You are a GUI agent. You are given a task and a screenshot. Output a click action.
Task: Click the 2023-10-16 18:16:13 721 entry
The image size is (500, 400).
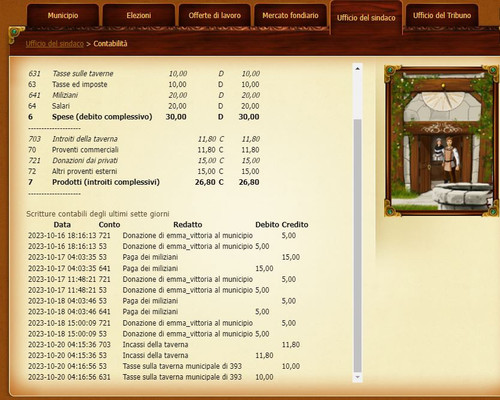tap(162, 236)
